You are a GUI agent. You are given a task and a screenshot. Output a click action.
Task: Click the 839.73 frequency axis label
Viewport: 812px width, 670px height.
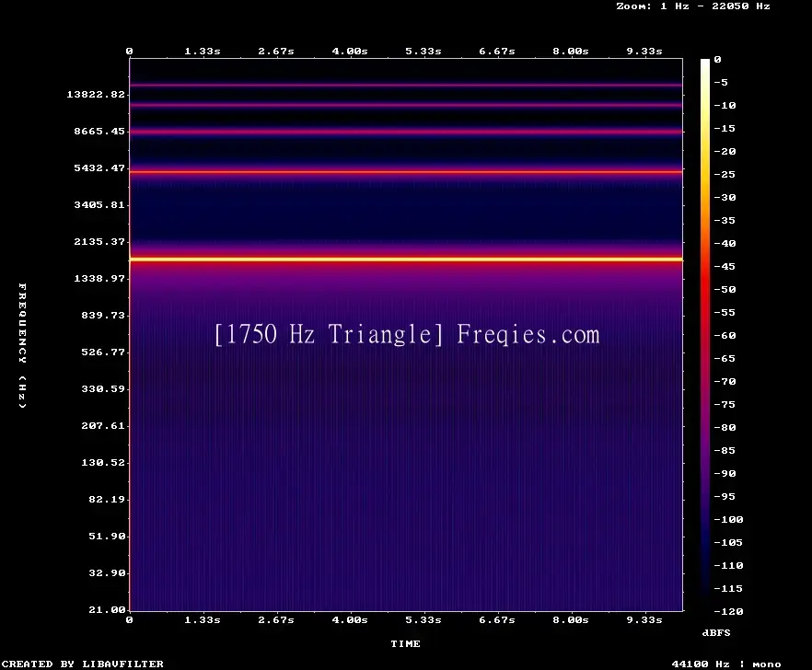point(103,315)
